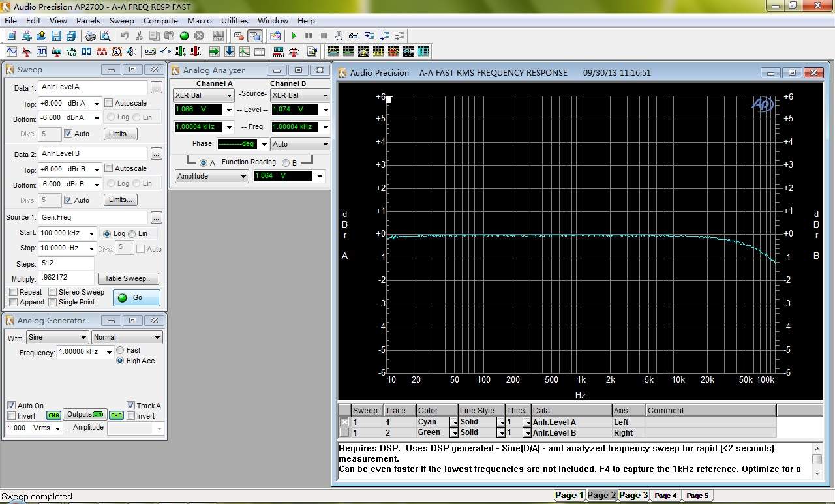
Task: Open the Data Editor table icon
Action: 259,52
